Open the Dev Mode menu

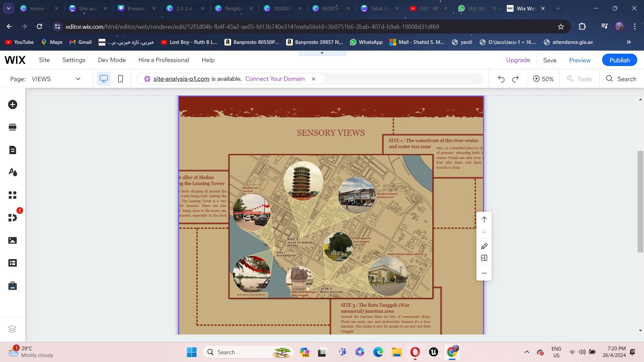point(112,60)
